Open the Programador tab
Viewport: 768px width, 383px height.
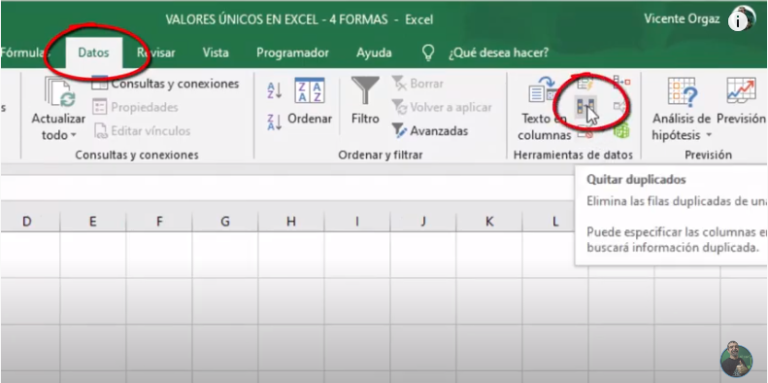click(292, 53)
